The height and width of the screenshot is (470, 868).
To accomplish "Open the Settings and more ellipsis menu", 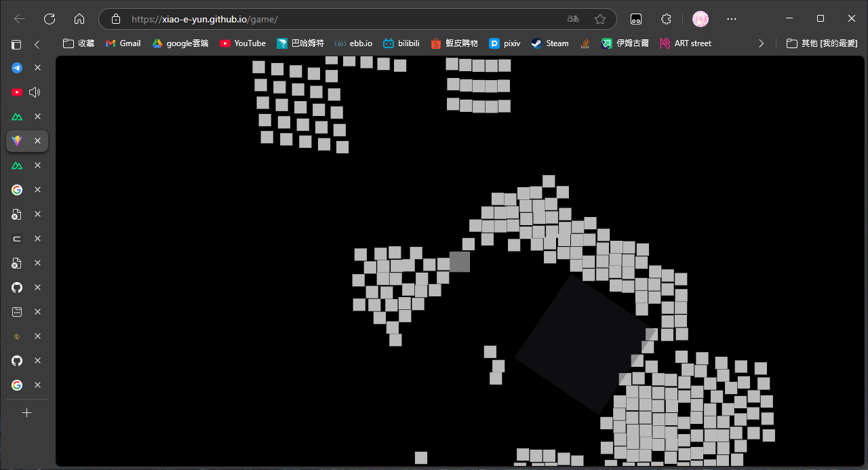I will (x=732, y=19).
